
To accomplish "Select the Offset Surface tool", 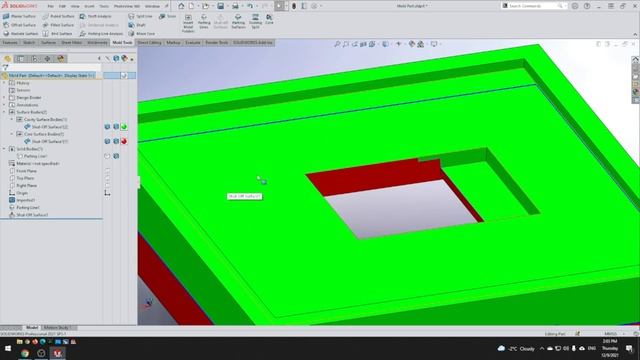I will [19, 25].
